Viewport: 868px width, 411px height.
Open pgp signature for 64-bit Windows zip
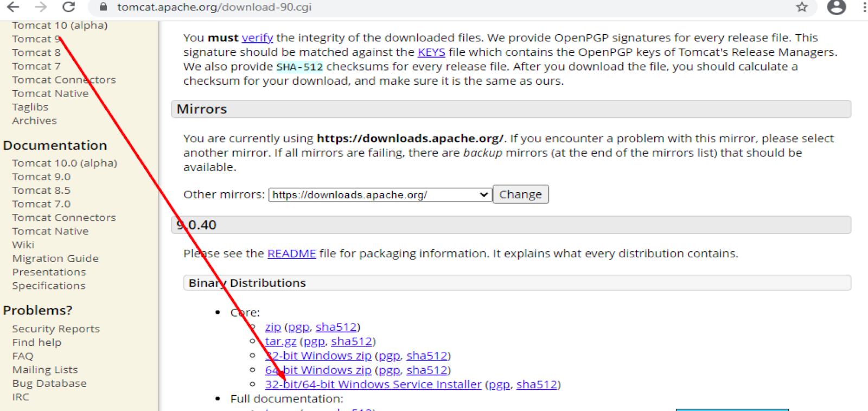pos(390,370)
